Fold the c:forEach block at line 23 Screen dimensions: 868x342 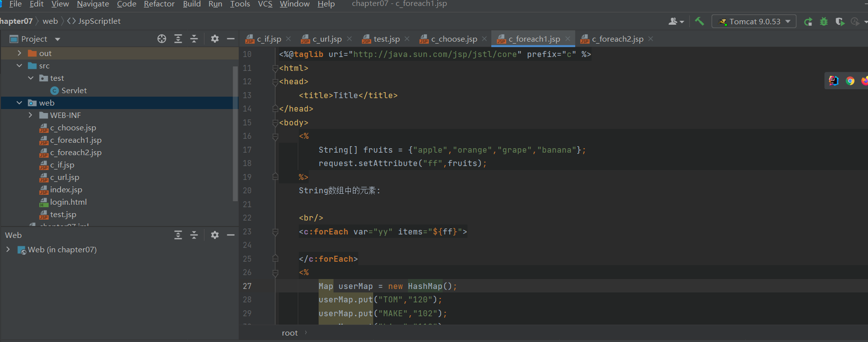pos(275,231)
